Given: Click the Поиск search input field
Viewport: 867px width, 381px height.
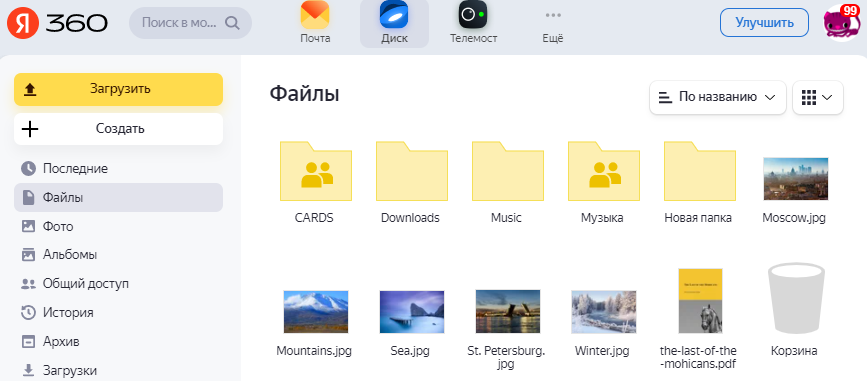Looking at the screenshot, I should click(190, 23).
